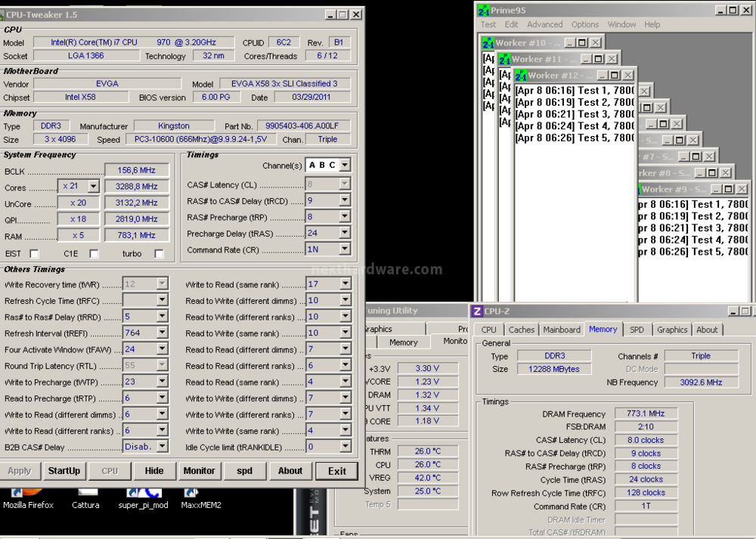This screenshot has height=539, width=756.
Task: Open B2B CAS# Delay dropdown
Action: (x=162, y=447)
